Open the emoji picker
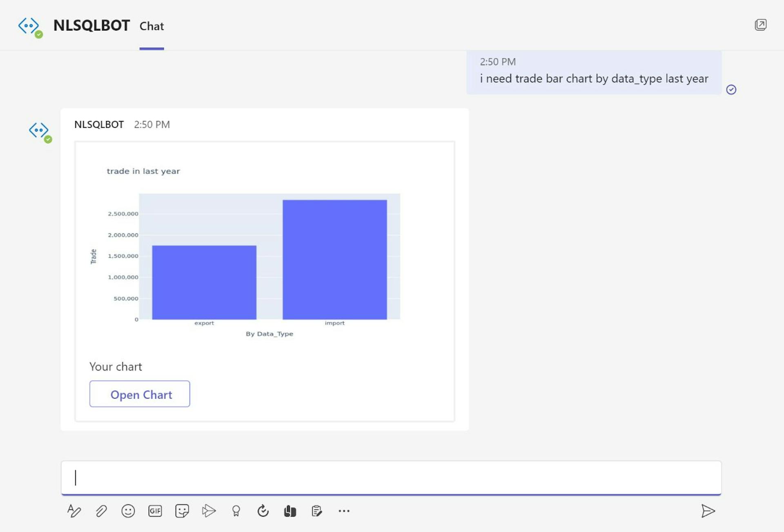 [x=128, y=511]
